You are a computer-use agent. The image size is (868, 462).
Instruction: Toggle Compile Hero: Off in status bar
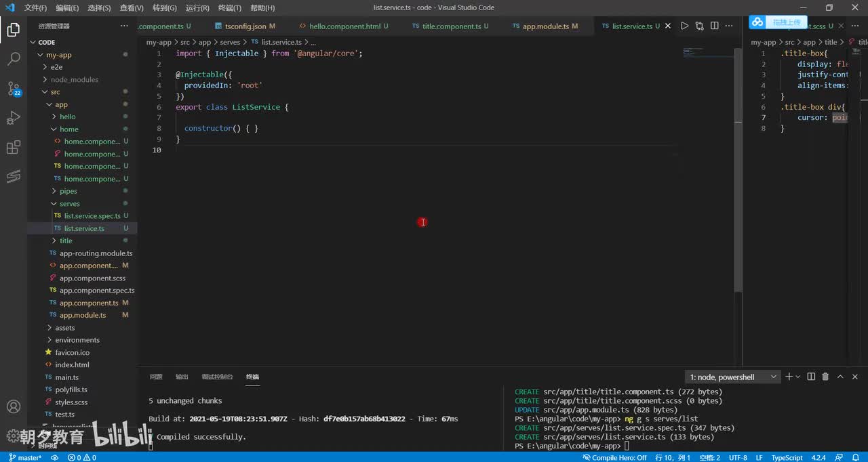point(615,457)
